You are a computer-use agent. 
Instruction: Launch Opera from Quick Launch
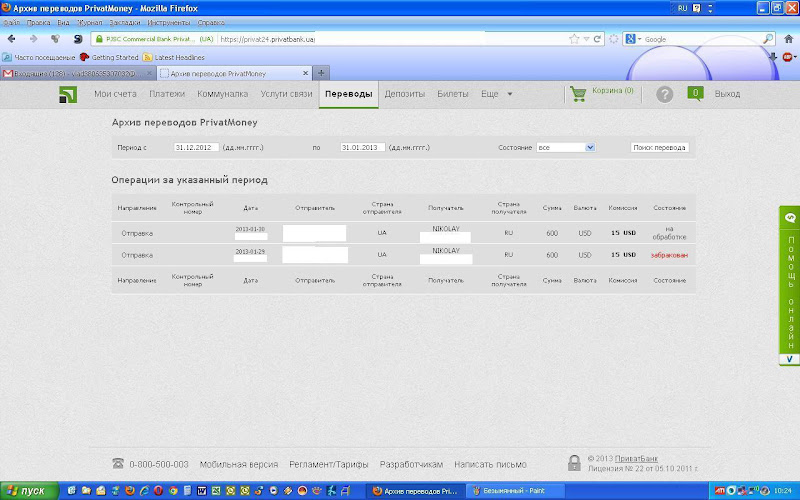158,491
